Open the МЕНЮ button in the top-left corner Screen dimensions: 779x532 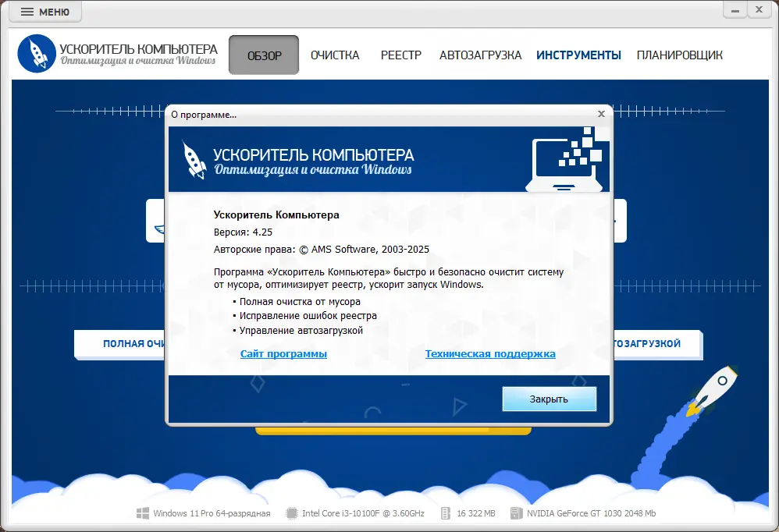coord(44,11)
